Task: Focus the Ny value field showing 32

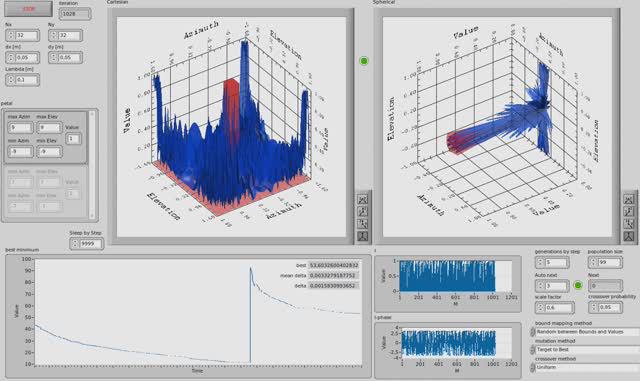Action: [70, 36]
